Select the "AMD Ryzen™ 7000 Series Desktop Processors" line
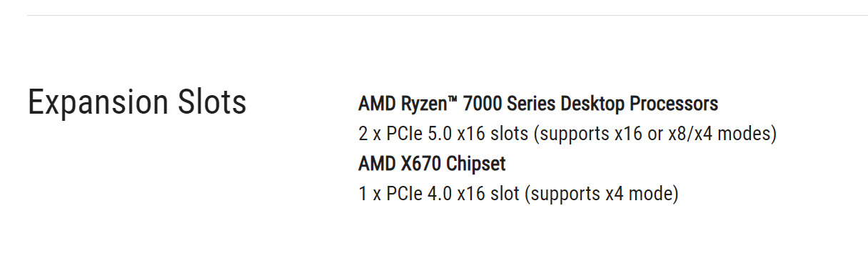The image size is (868, 266). (538, 104)
